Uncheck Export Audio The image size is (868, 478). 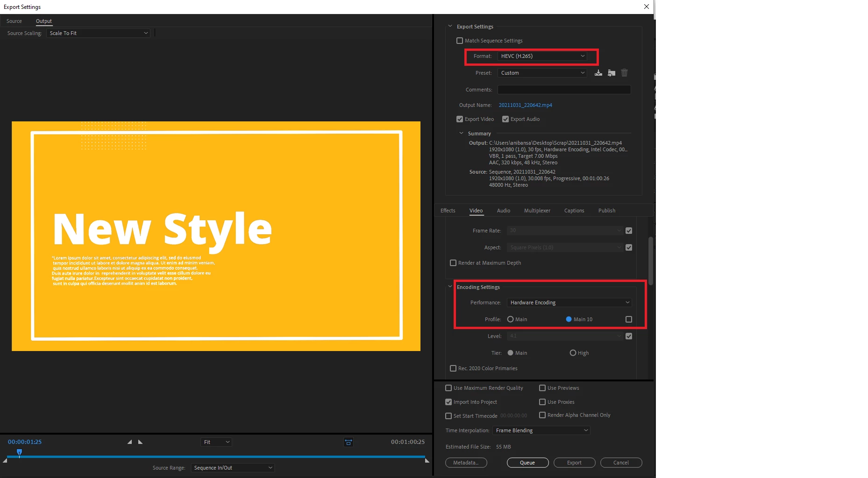tap(505, 119)
